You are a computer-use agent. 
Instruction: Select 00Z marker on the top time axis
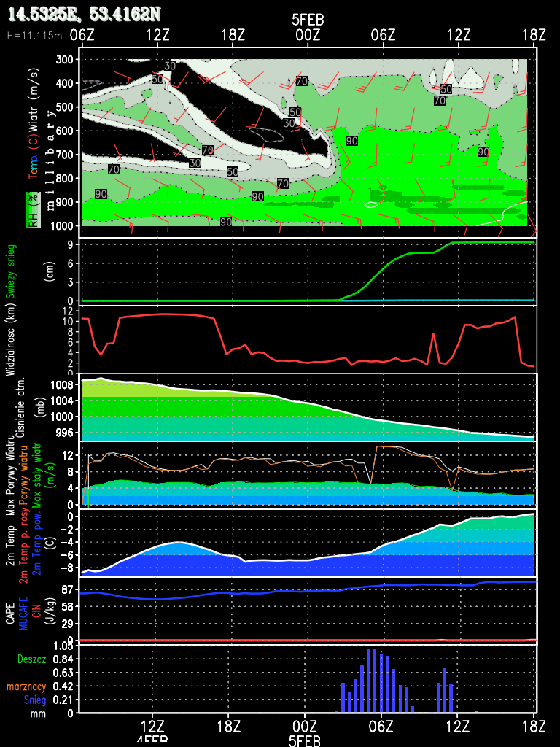[x=307, y=35]
